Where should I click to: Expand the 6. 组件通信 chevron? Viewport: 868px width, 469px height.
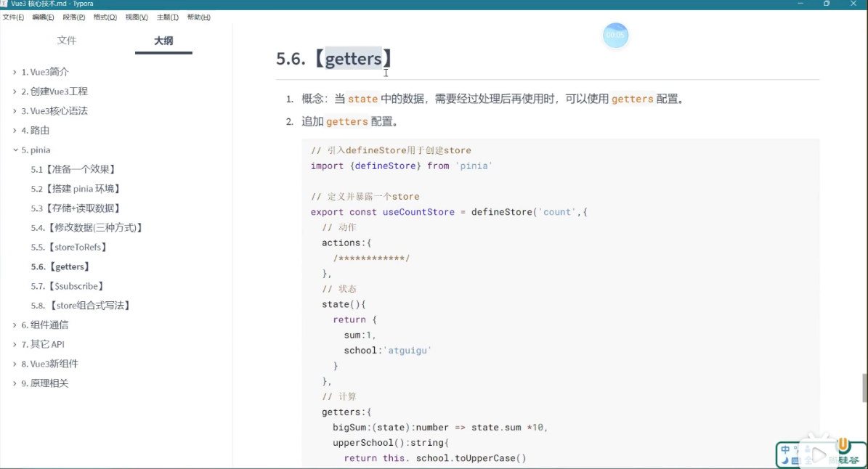coord(15,325)
